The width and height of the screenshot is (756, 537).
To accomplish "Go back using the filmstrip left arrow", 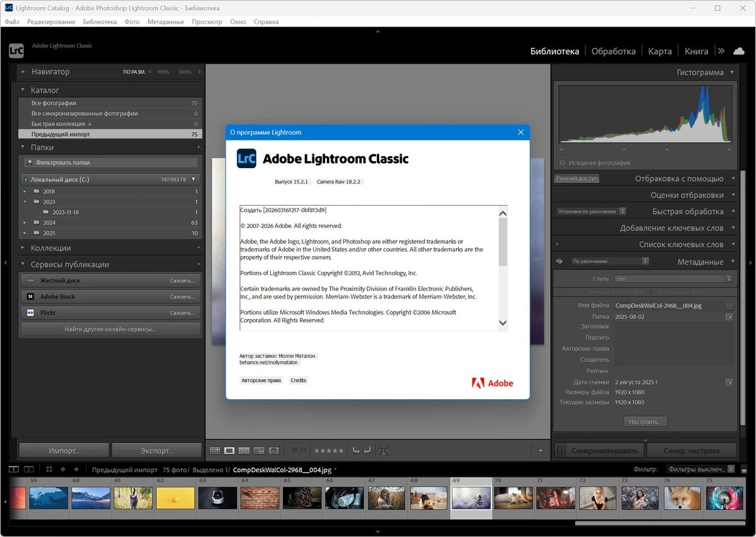I will point(62,469).
